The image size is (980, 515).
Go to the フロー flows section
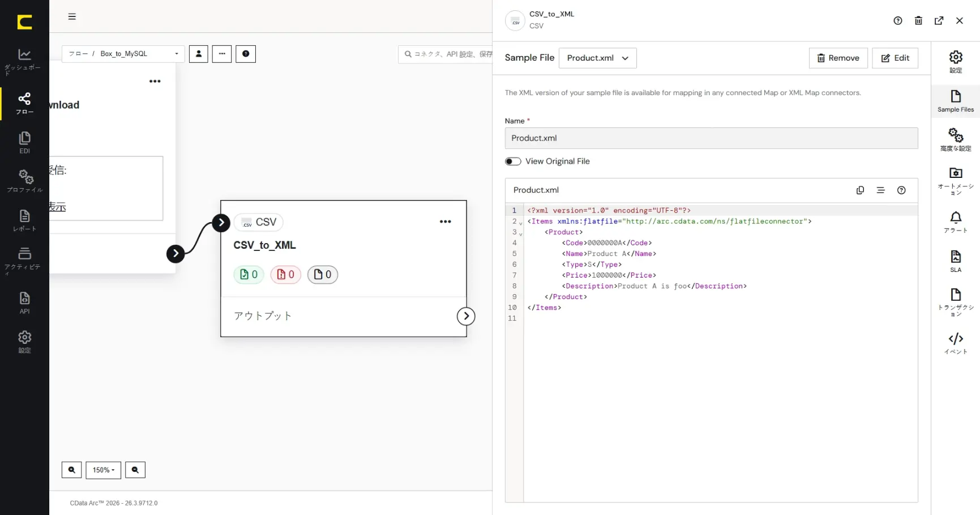tap(24, 104)
